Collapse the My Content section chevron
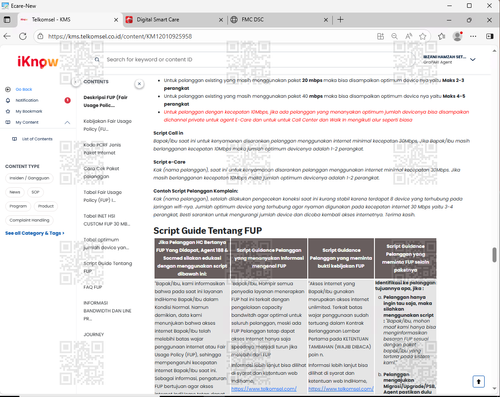The image size is (500, 397). (67, 122)
